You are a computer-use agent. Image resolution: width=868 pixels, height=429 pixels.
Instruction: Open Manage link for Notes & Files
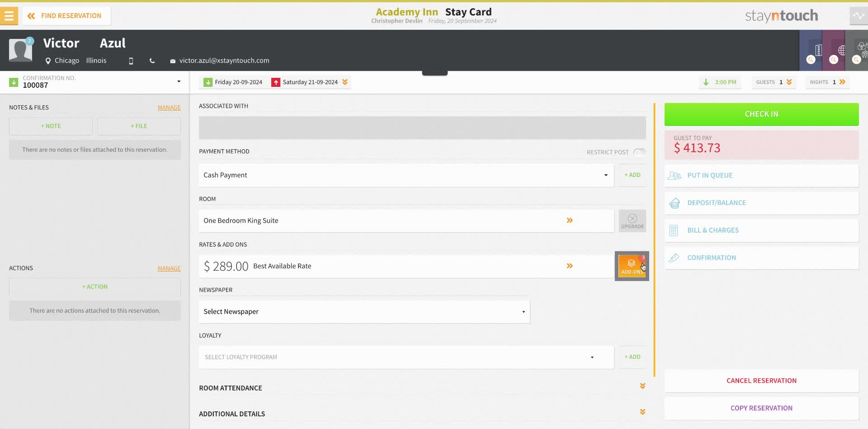click(169, 108)
